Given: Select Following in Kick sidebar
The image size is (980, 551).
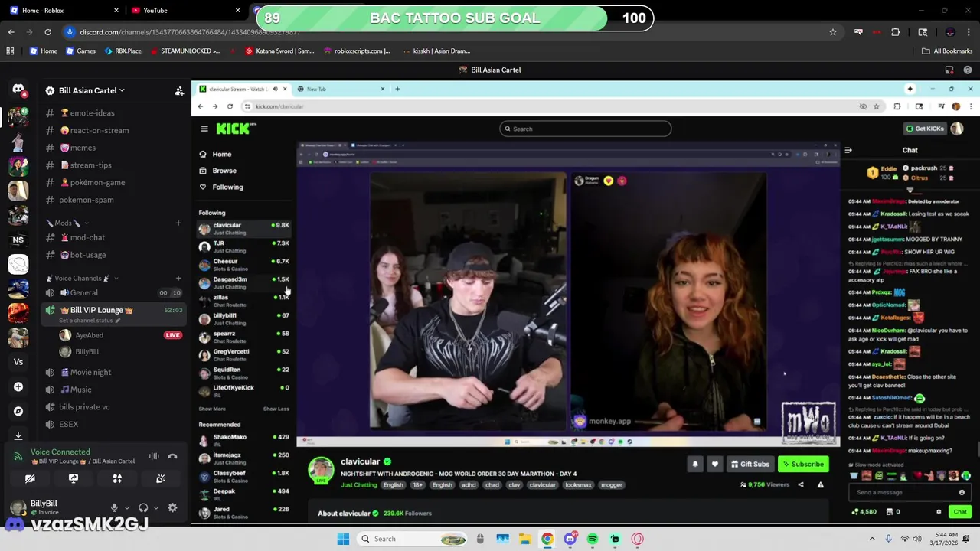Looking at the screenshot, I should [227, 187].
